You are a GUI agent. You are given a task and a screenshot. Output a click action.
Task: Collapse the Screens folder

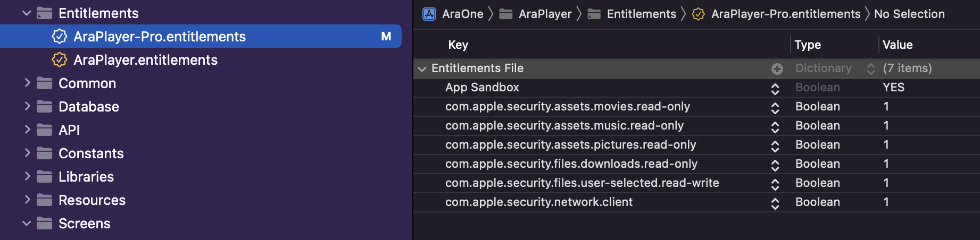point(27,224)
